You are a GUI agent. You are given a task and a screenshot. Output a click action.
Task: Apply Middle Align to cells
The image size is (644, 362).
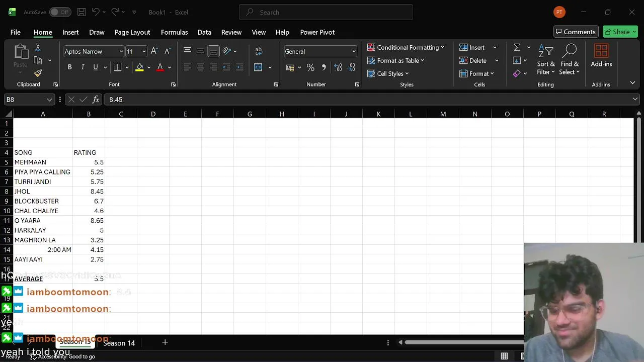pos(200,51)
